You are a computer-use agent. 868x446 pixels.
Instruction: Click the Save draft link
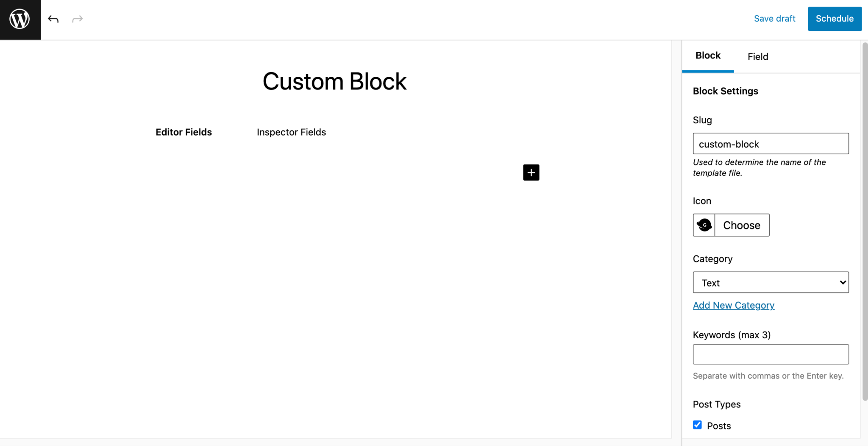(x=774, y=19)
